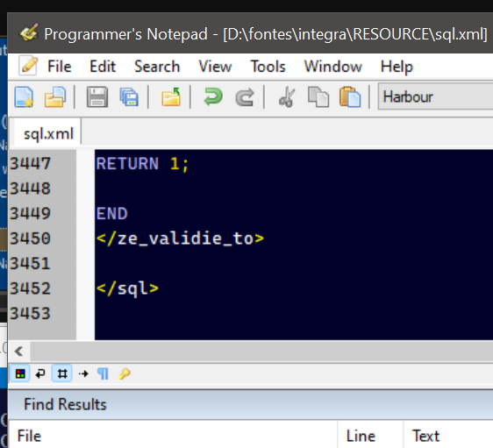Save the file with the floppy icon
Viewport: 493px width, 448px height.
[97, 97]
